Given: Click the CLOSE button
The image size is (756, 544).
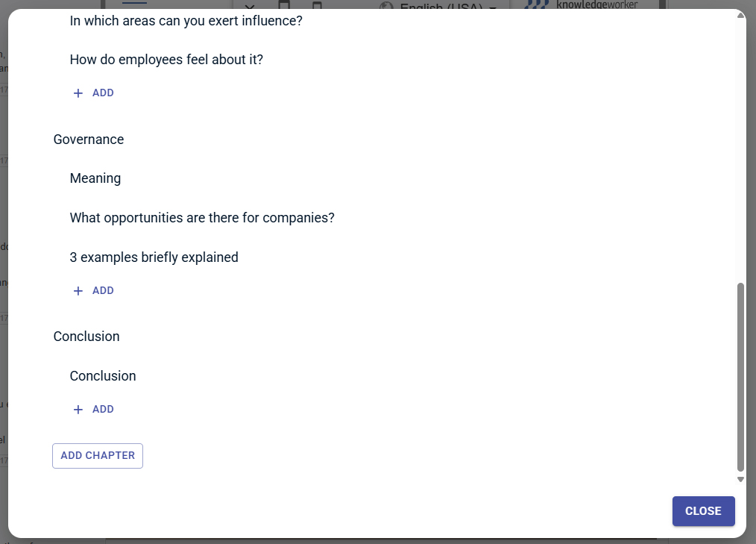Looking at the screenshot, I should tap(703, 511).
